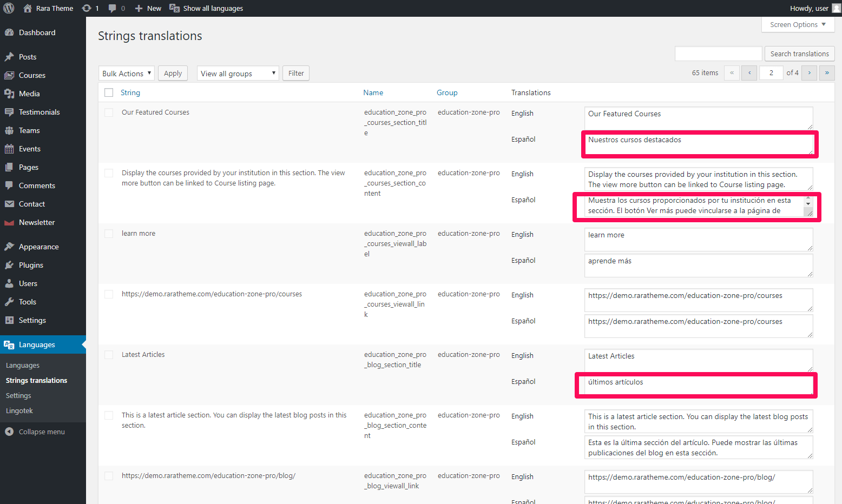Collapse the admin sidebar menu
842x504 pixels.
[x=41, y=432]
